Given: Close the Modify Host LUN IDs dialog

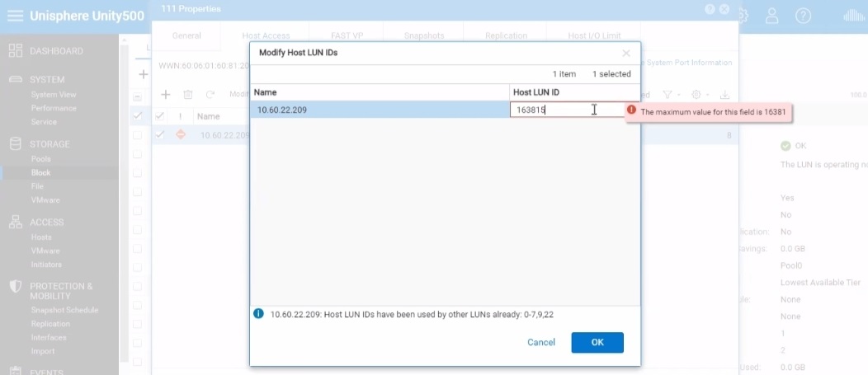Looking at the screenshot, I should (626, 53).
